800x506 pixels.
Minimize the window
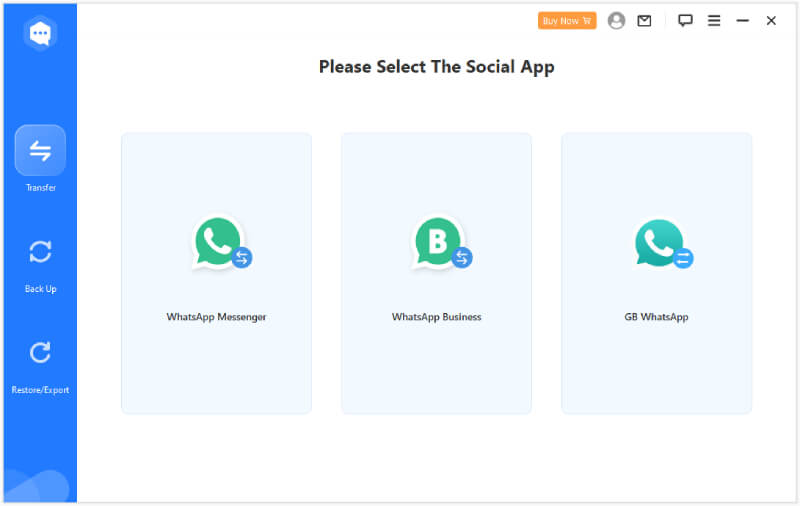point(742,20)
